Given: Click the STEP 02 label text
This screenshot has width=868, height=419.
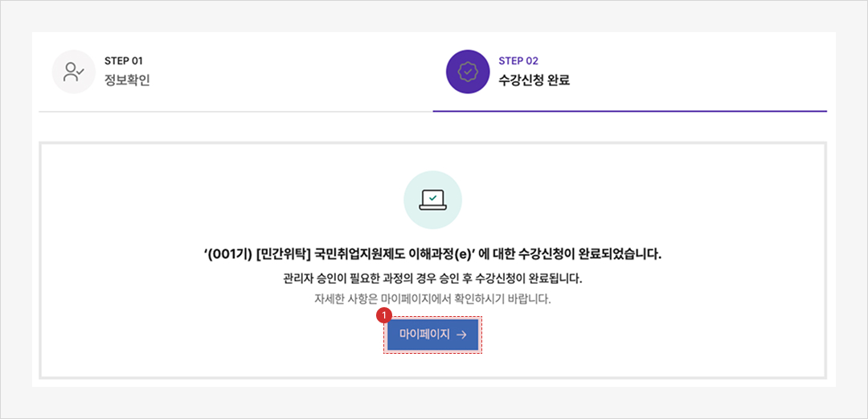Looking at the screenshot, I should point(518,61).
